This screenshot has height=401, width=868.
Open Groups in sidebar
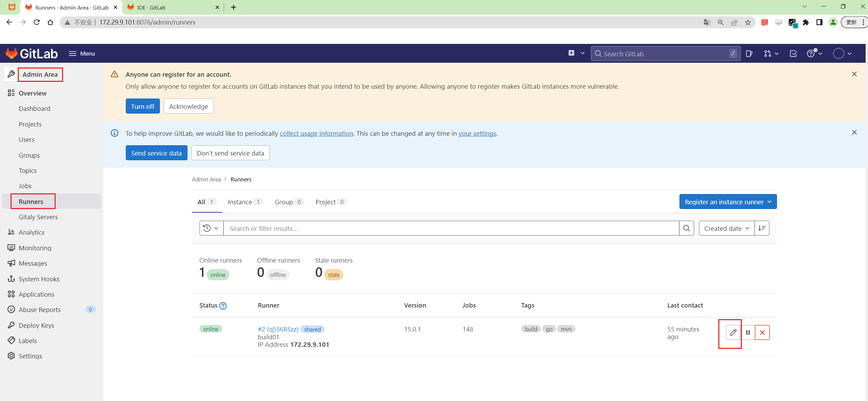[x=29, y=155]
